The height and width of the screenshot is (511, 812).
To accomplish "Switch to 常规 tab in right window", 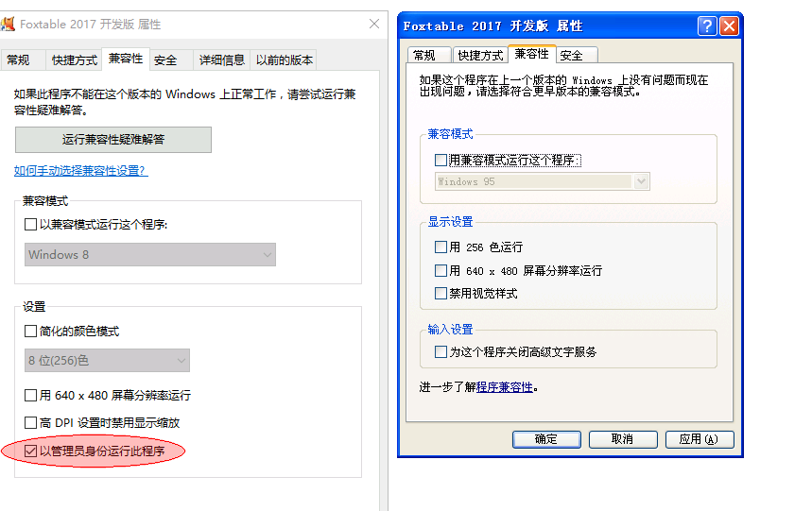I will click(430, 56).
